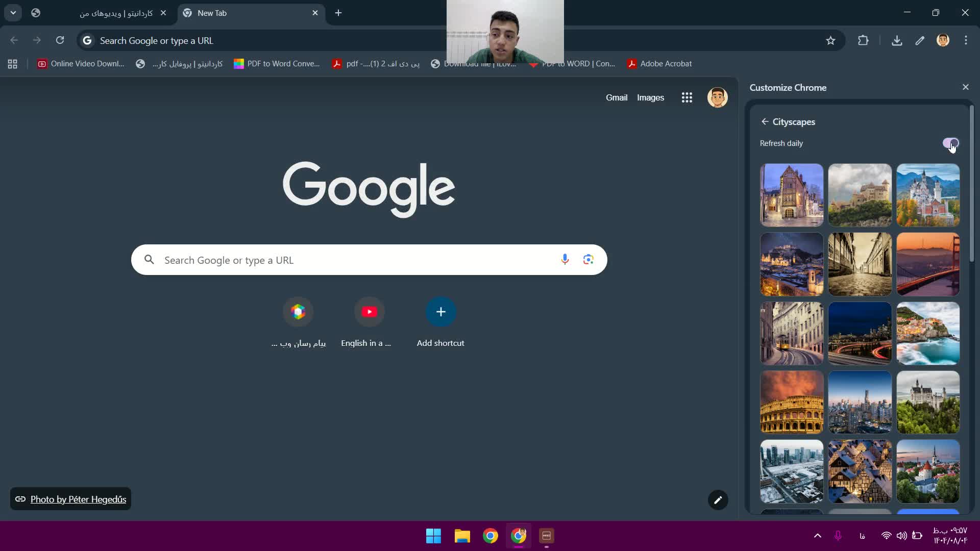Open the Extensions puzzle icon
This screenshot has width=980, height=551.
[x=863, y=41]
